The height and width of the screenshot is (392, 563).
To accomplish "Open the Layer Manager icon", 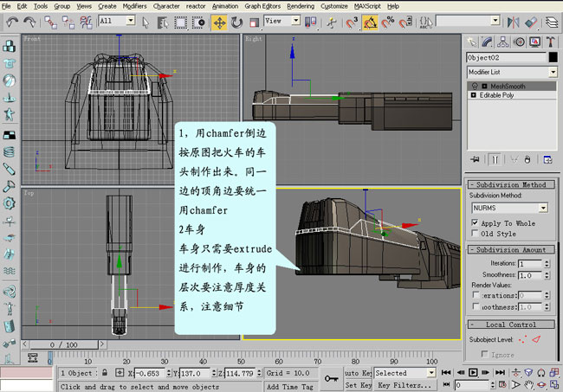I will 552,22.
